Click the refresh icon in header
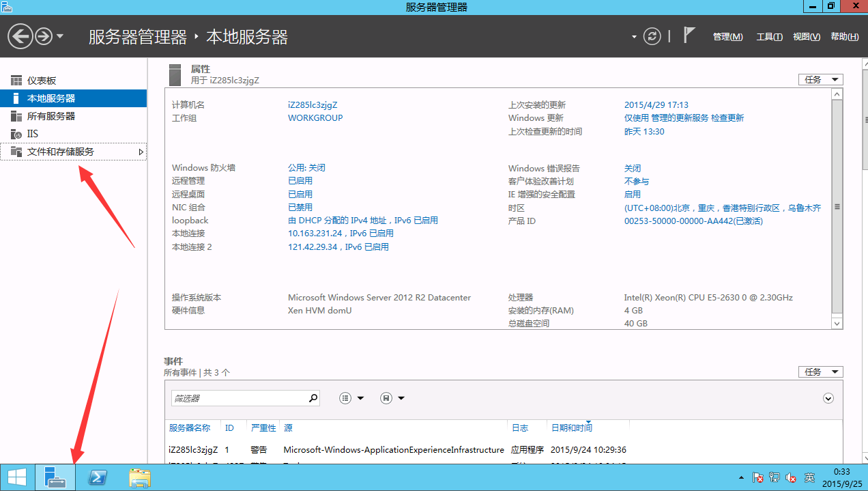 click(652, 36)
